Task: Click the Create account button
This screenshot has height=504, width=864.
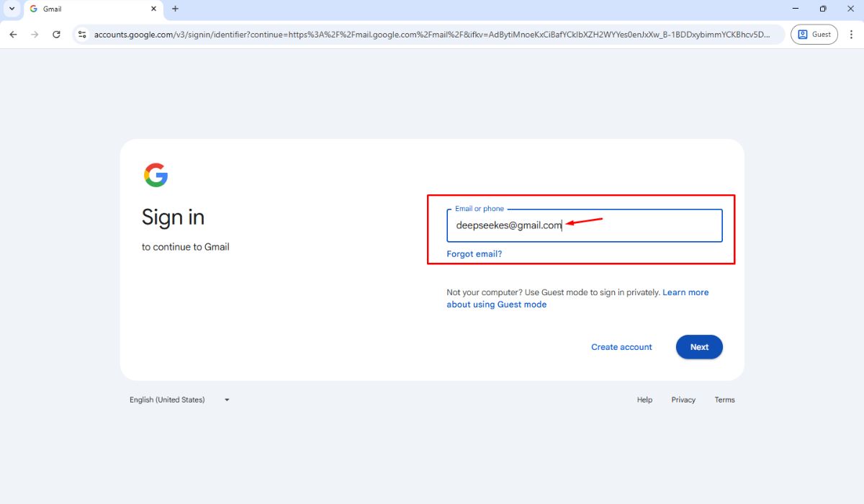Action: tap(621, 347)
